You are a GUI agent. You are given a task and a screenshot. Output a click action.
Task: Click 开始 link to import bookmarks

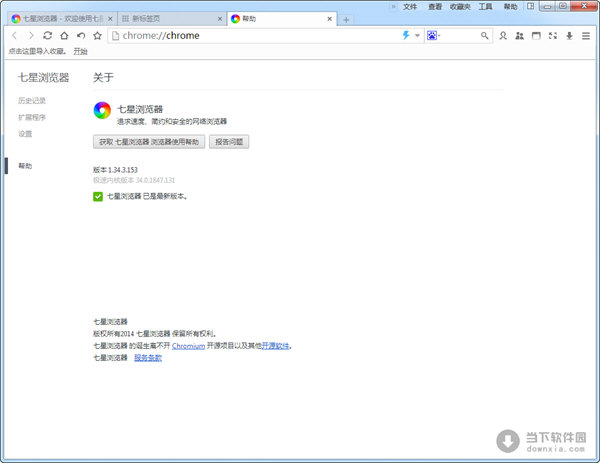coord(80,51)
